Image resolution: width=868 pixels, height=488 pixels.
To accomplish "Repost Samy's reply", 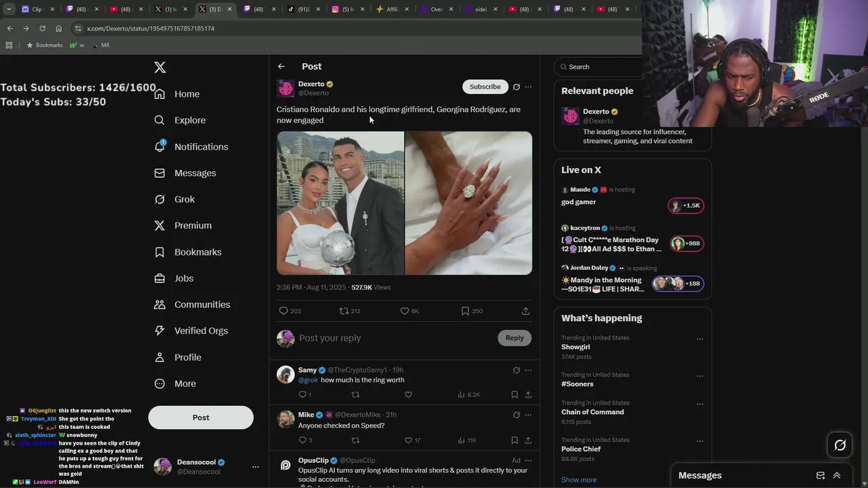I will point(355,394).
